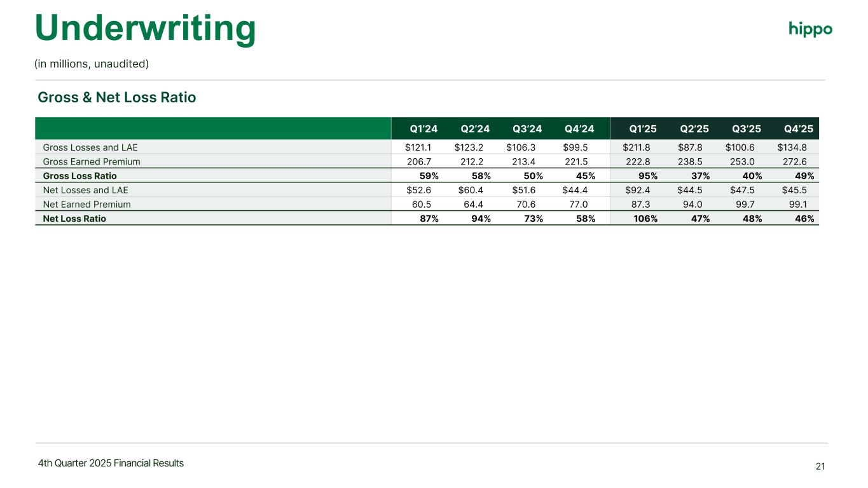Click the Net Loss Ratio row label
This screenshot has height=488, width=868.
click(74, 219)
